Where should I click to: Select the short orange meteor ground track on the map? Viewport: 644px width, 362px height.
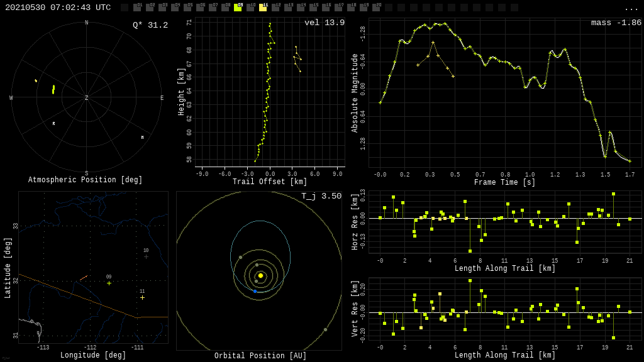[84, 277]
